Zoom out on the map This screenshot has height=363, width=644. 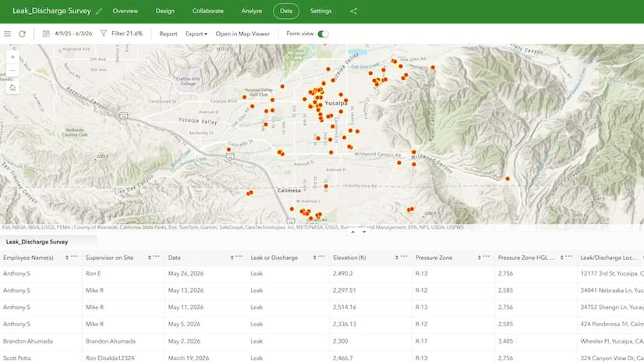[12, 70]
